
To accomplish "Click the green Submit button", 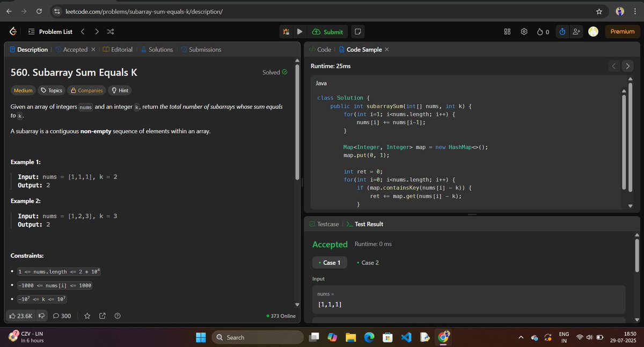I will [327, 31].
